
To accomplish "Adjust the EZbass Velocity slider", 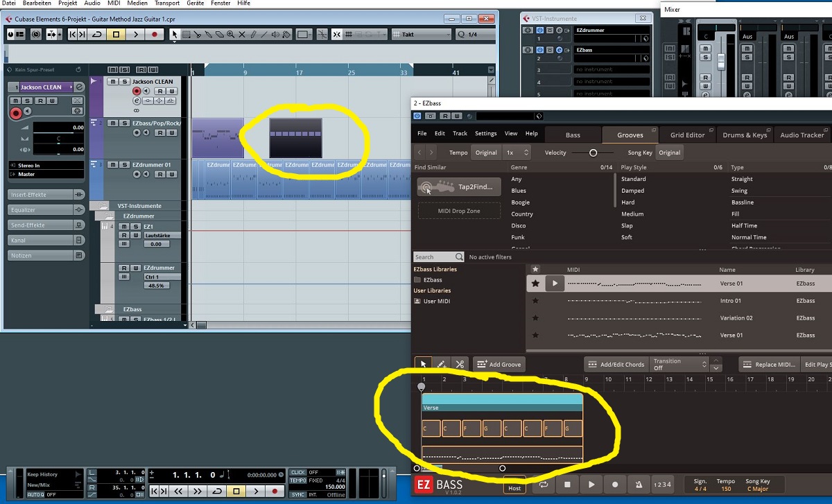I will [x=593, y=153].
